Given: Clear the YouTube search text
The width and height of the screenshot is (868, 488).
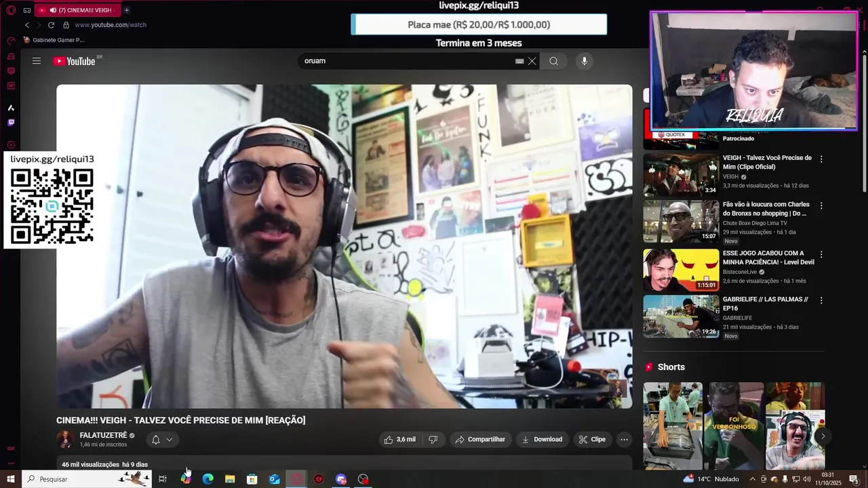Looking at the screenshot, I should click(532, 61).
